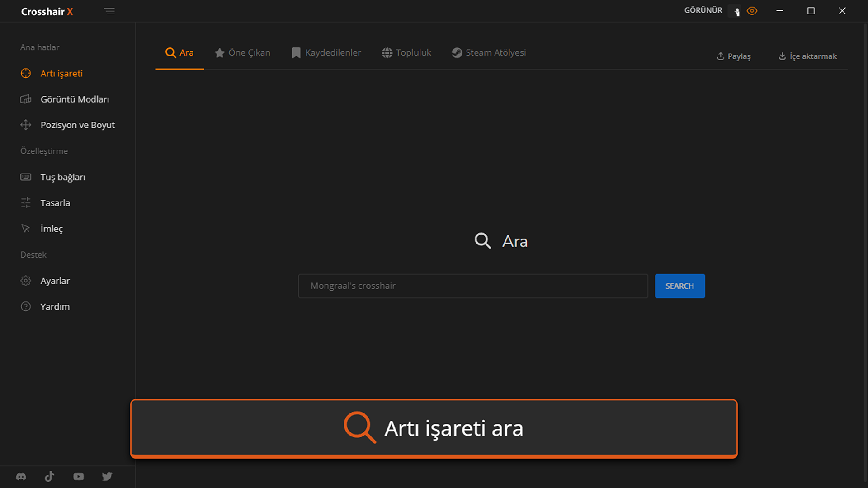The height and width of the screenshot is (488, 868).
Task: Open the Twitter link icon
Action: pyautogui.click(x=107, y=476)
